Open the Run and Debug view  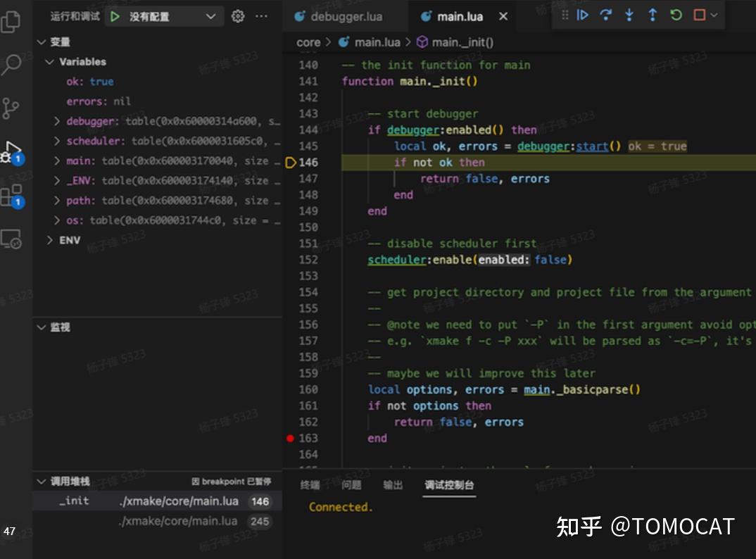click(12, 151)
